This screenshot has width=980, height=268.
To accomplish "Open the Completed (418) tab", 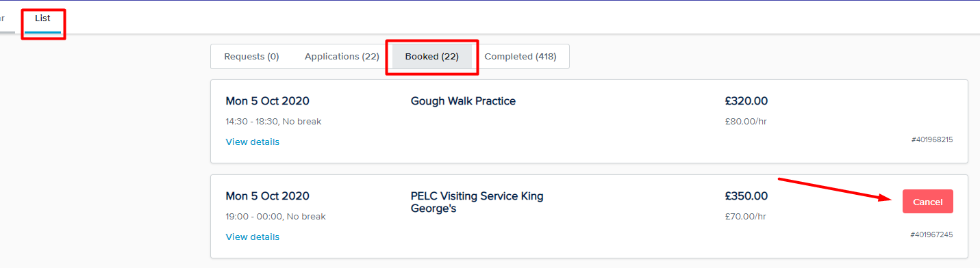I will 520,57.
